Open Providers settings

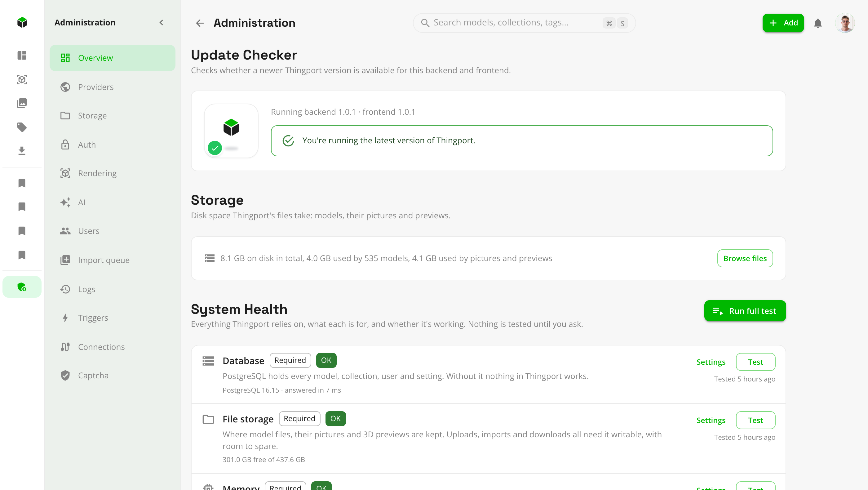tap(113, 87)
